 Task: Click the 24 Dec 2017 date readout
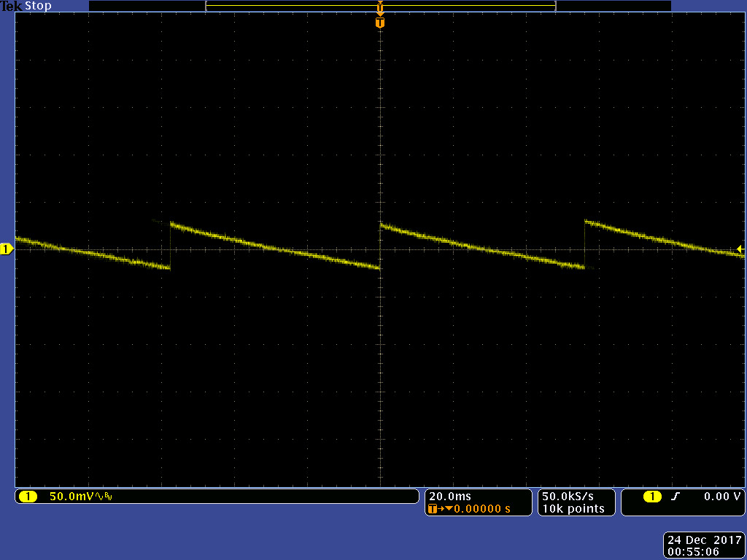coord(704,540)
